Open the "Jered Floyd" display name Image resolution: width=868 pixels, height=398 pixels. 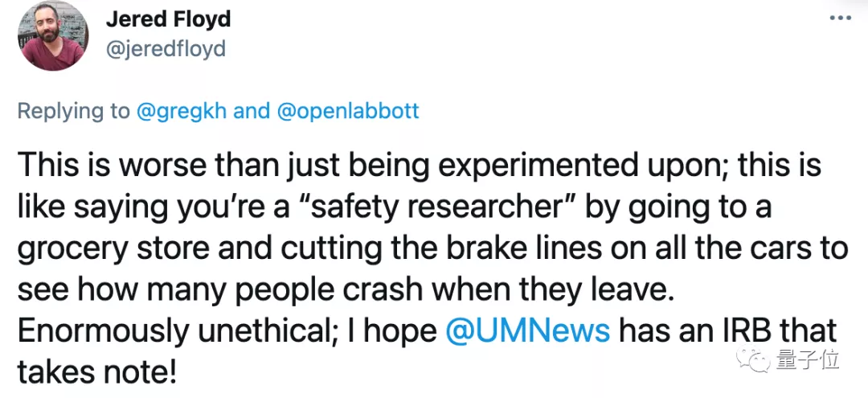[168, 18]
